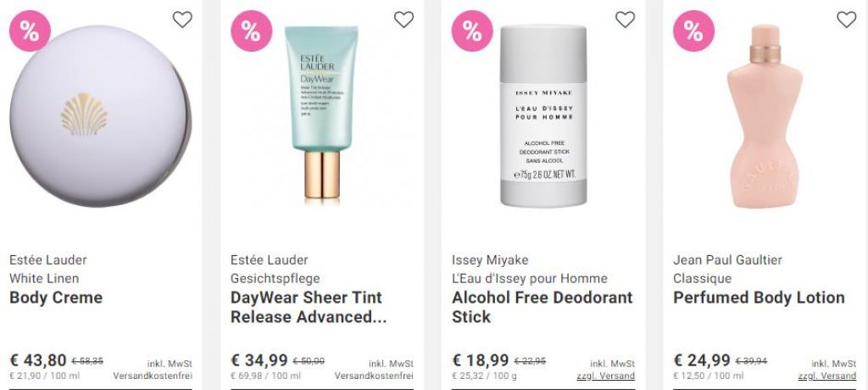View the L'Eau d'Issey deodorant stick image
The image size is (868, 390).
543,116
